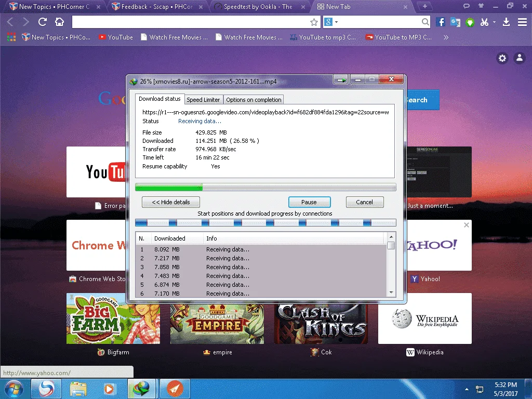Open New Topics PHCo... bookmark
The height and width of the screenshot is (399, 532).
click(x=56, y=37)
